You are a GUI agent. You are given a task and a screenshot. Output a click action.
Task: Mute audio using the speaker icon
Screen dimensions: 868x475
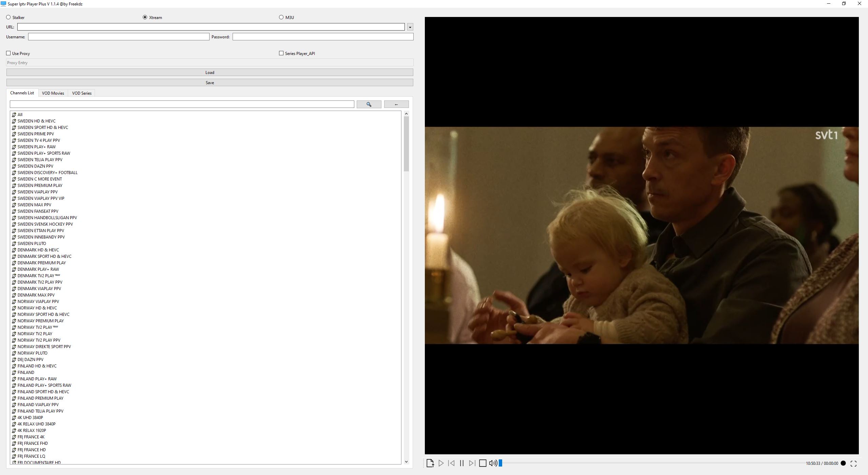pyautogui.click(x=493, y=463)
